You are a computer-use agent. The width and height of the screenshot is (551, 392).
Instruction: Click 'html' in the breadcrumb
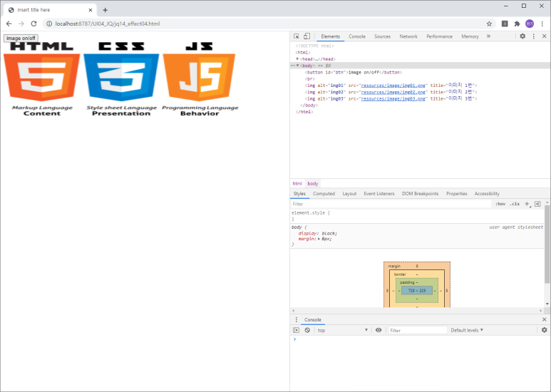[297, 183]
